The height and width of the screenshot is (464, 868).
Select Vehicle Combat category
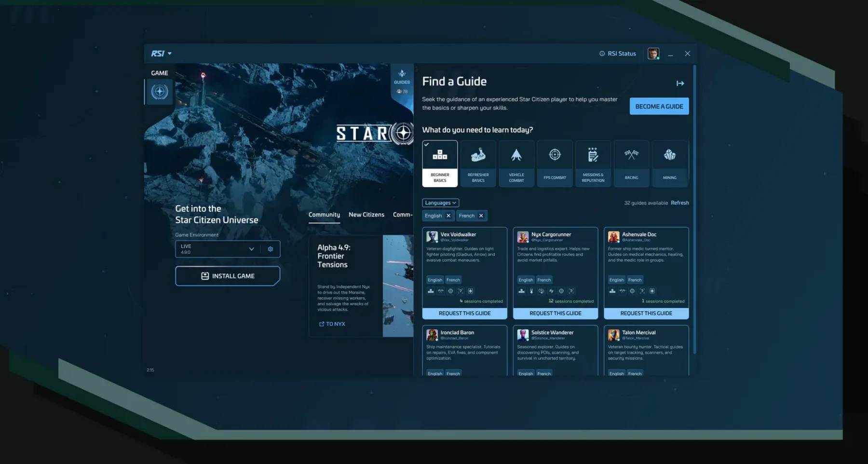coord(516,164)
